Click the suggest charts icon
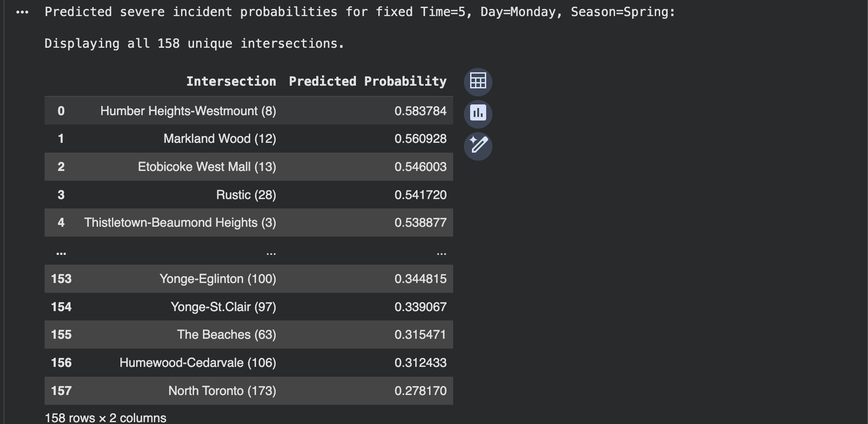The height and width of the screenshot is (424, 868). pyautogui.click(x=478, y=114)
